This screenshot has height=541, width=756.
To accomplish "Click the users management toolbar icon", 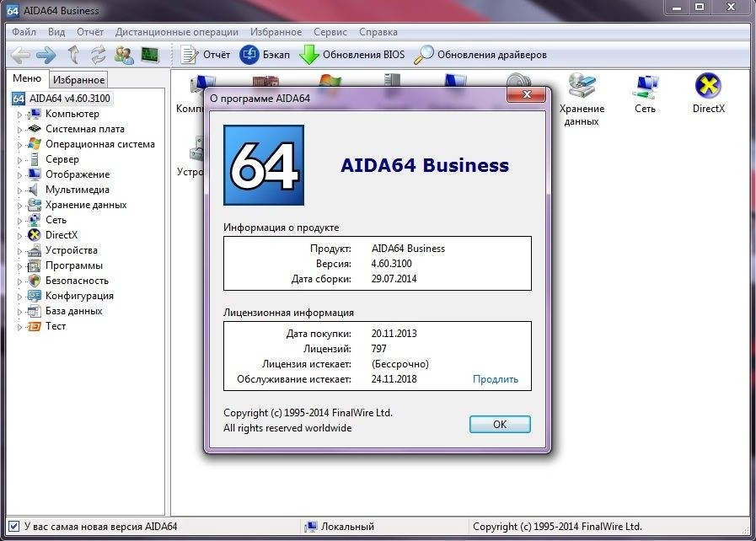I will point(124,55).
